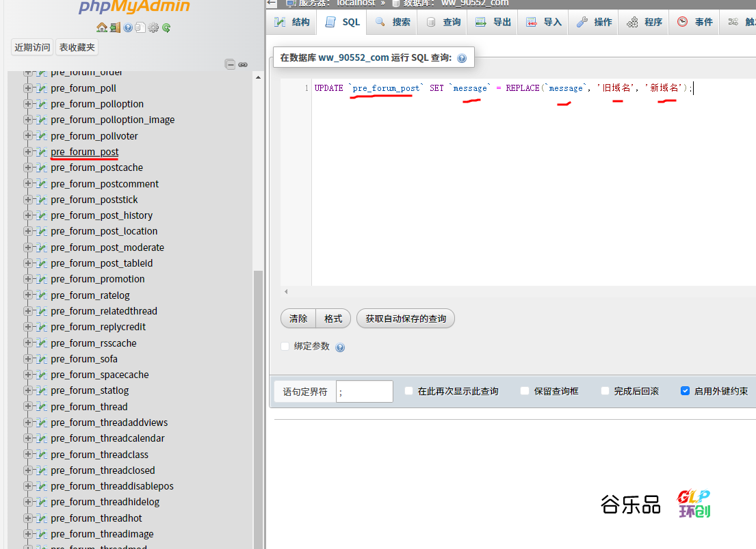Collapse all with the minus icon above tree
This screenshot has height=549, width=756.
(230, 64)
